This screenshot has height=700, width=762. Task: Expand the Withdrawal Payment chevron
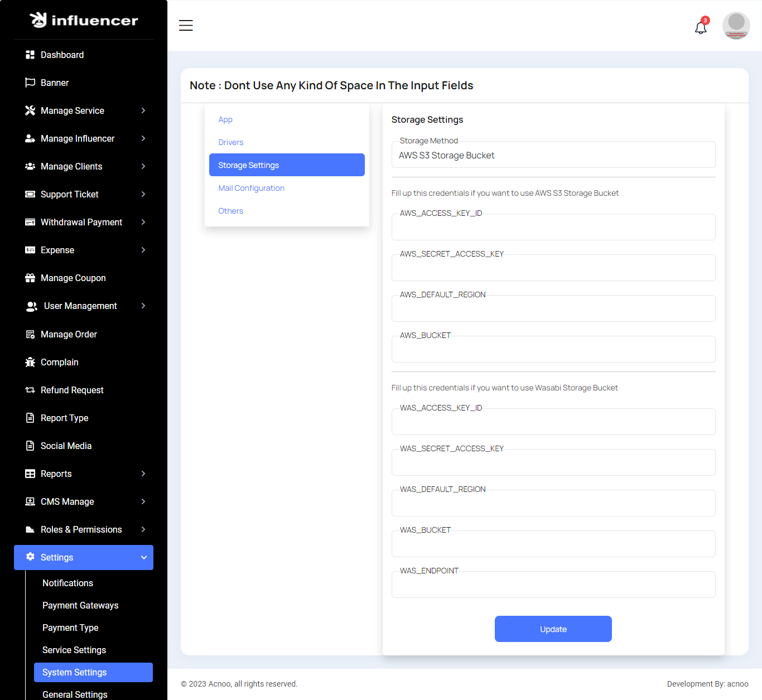coord(143,222)
